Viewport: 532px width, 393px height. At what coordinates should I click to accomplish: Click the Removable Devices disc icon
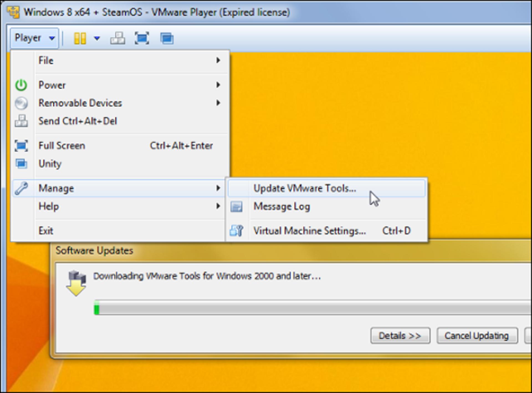[21, 103]
